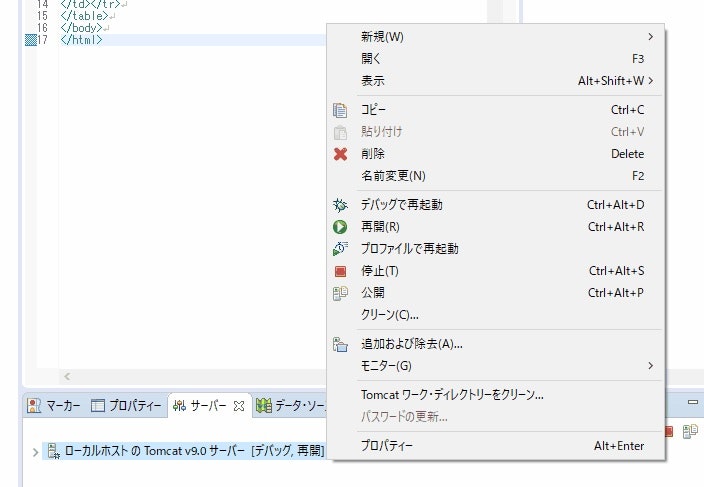Click the editor horizontal scrollbar left arrow
Viewport: 704px width, 487px height.
coord(67,377)
